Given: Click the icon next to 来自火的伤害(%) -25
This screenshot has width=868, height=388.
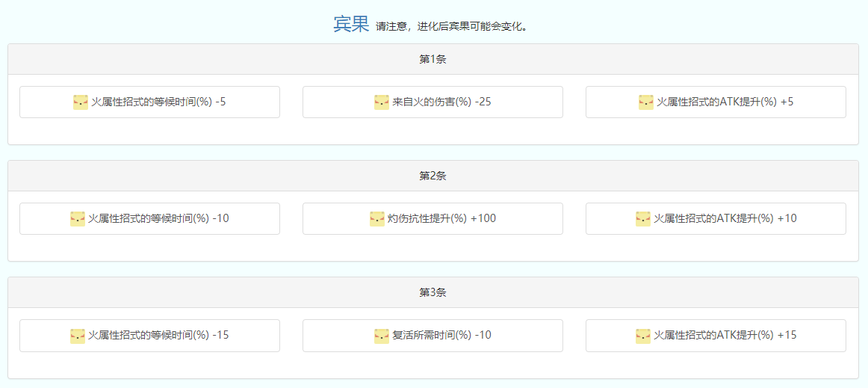Looking at the screenshot, I should pos(382,102).
